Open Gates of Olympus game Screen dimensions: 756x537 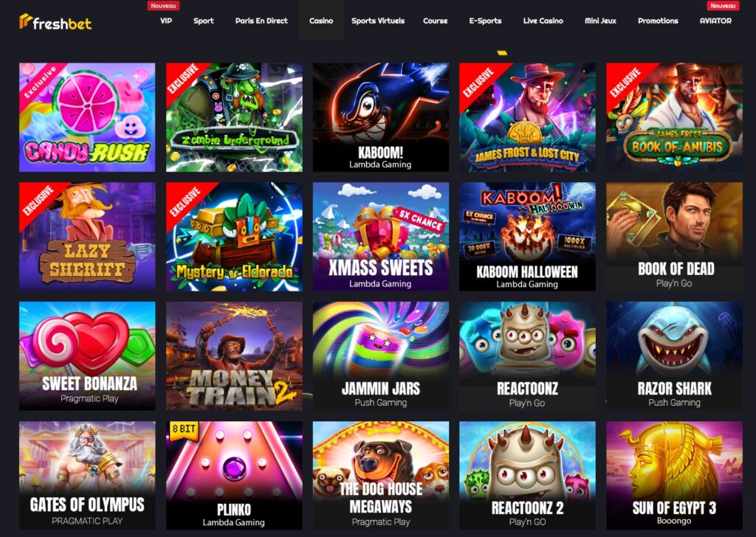87,475
